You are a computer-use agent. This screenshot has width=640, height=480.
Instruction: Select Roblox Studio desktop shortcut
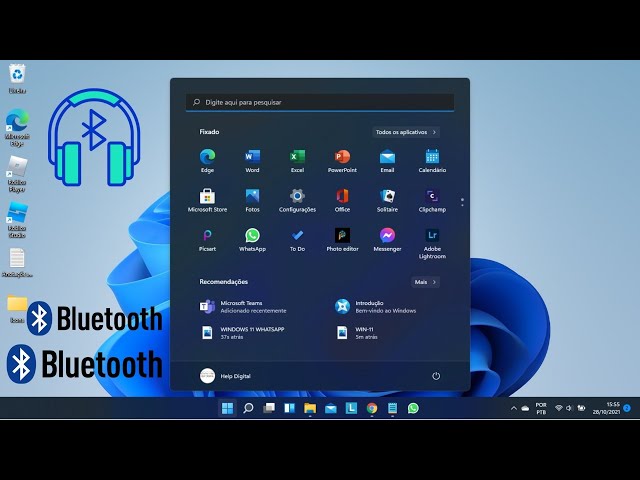coord(17,220)
